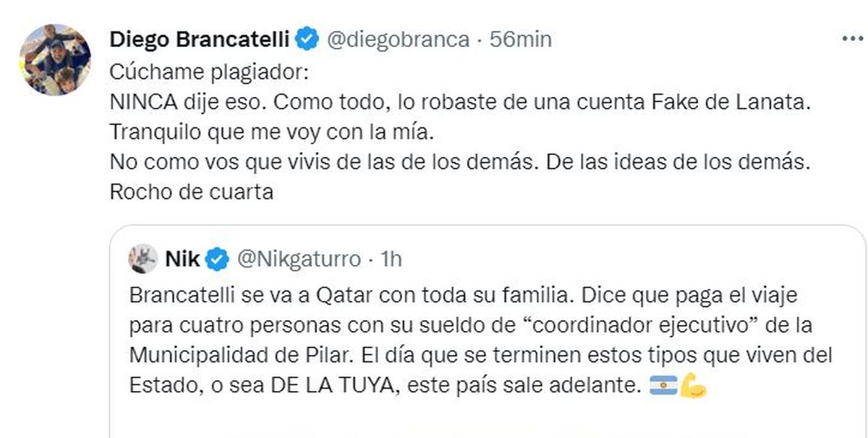Viewport: 868px width, 438px height.
Task: Open Diego Brancatelli's profile picture
Action: pyautogui.click(x=55, y=59)
